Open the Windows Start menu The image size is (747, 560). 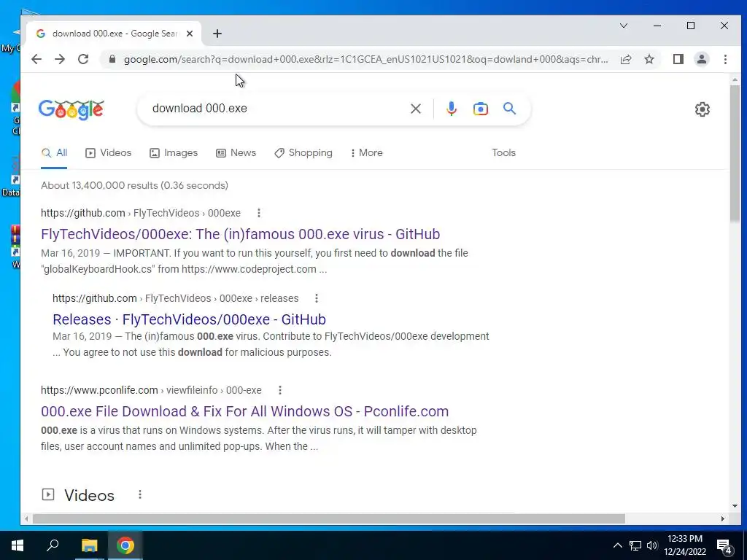(x=18, y=545)
